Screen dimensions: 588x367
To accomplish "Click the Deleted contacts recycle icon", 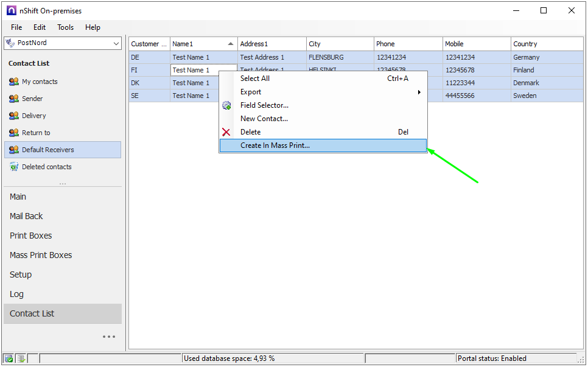I will click(x=13, y=167).
